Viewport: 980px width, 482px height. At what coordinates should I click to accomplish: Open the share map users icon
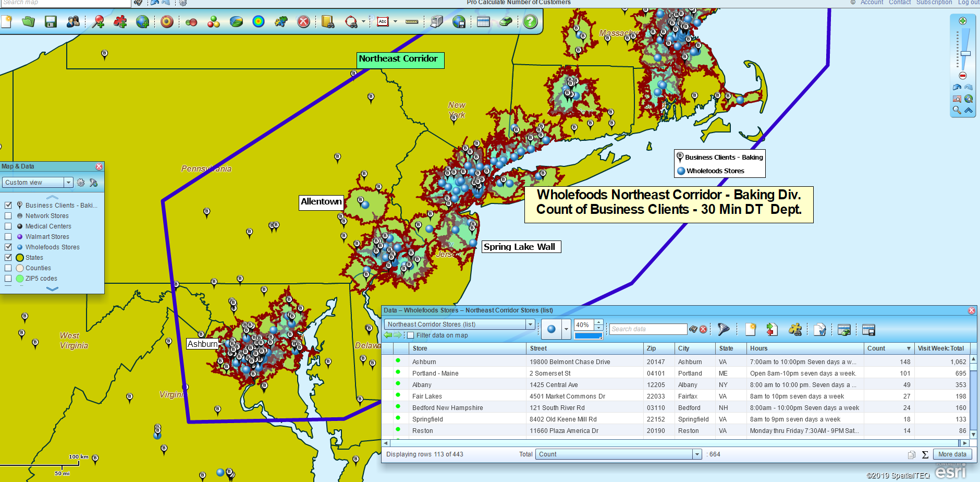pos(73,21)
